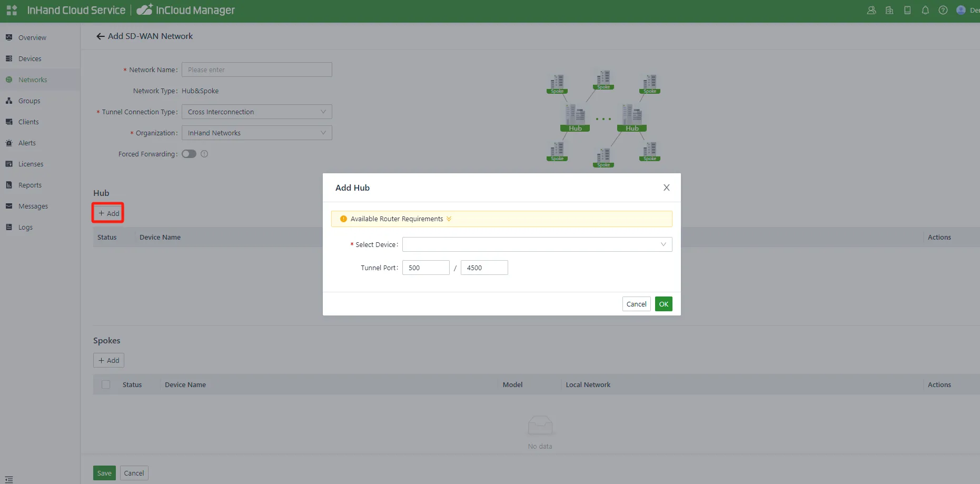Viewport: 980px width, 484px height.
Task: Click the Overview sidebar icon
Action: point(9,37)
